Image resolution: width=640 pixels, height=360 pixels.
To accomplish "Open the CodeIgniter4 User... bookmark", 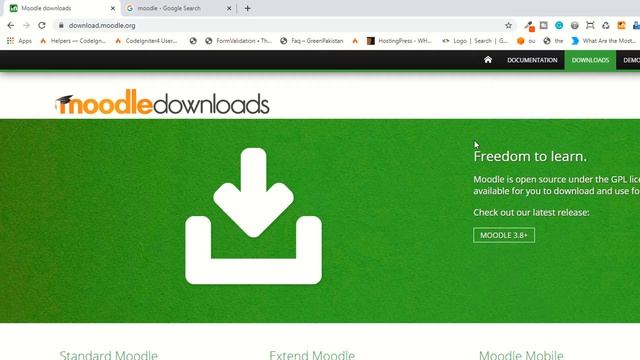I will [x=146, y=41].
